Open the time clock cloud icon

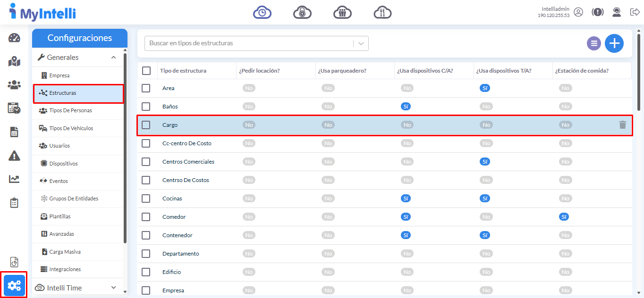pyautogui.click(x=262, y=12)
